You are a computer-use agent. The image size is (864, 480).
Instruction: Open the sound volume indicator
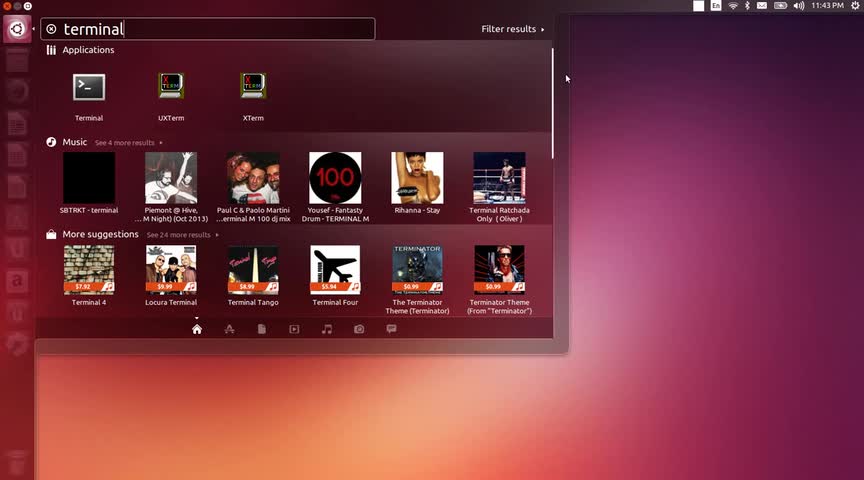pos(799,6)
